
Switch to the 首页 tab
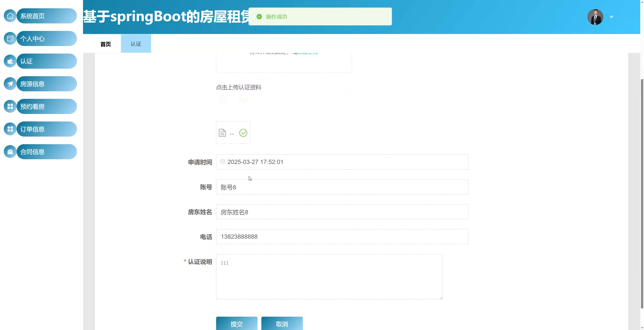coord(105,44)
